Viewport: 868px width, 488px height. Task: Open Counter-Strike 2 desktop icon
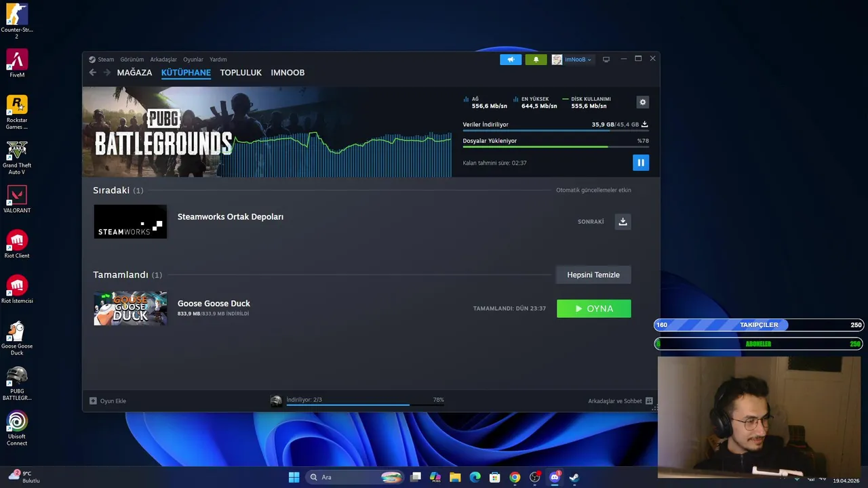click(x=17, y=21)
